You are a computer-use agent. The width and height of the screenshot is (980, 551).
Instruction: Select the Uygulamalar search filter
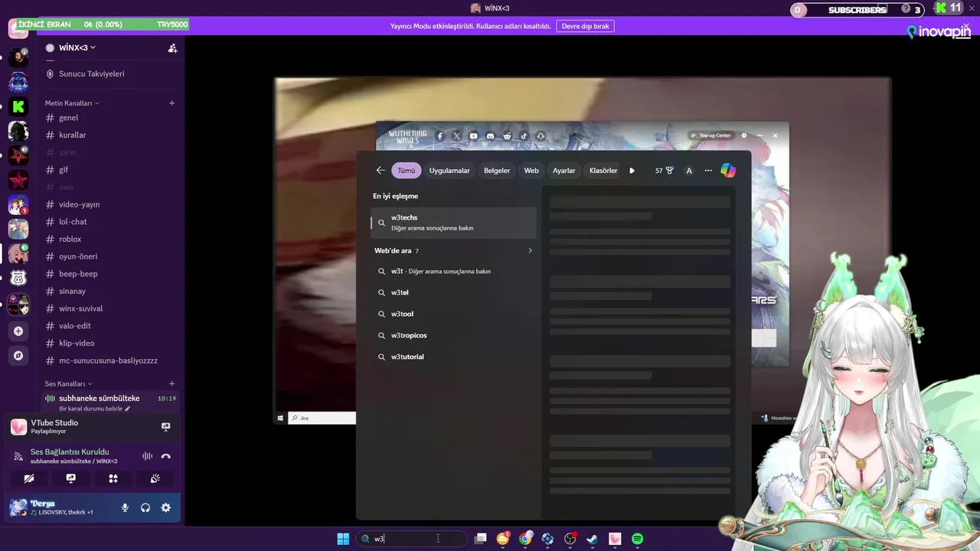pos(449,171)
